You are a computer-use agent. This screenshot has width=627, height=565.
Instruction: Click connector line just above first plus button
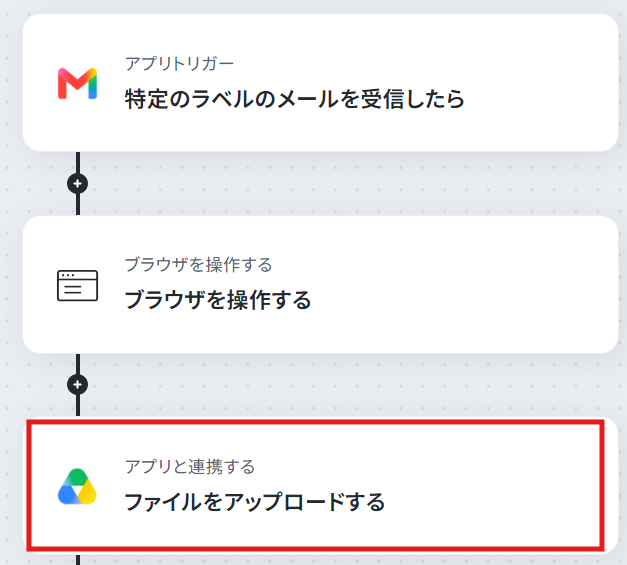point(78,162)
